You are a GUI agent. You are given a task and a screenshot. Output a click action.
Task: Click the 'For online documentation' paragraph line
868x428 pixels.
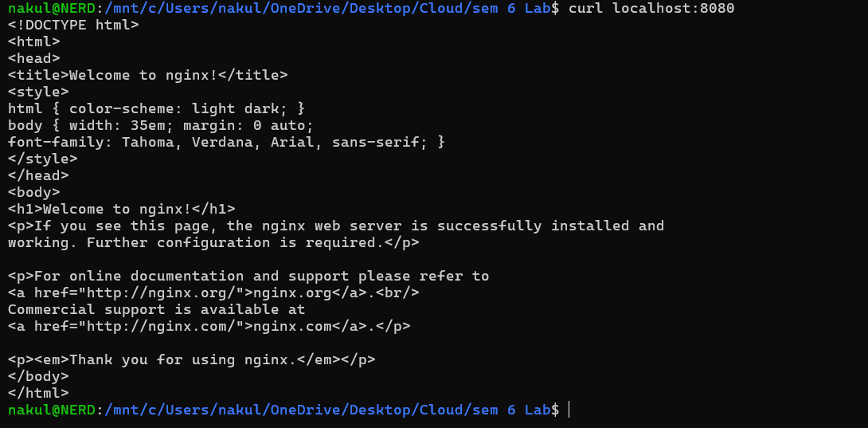click(248, 276)
